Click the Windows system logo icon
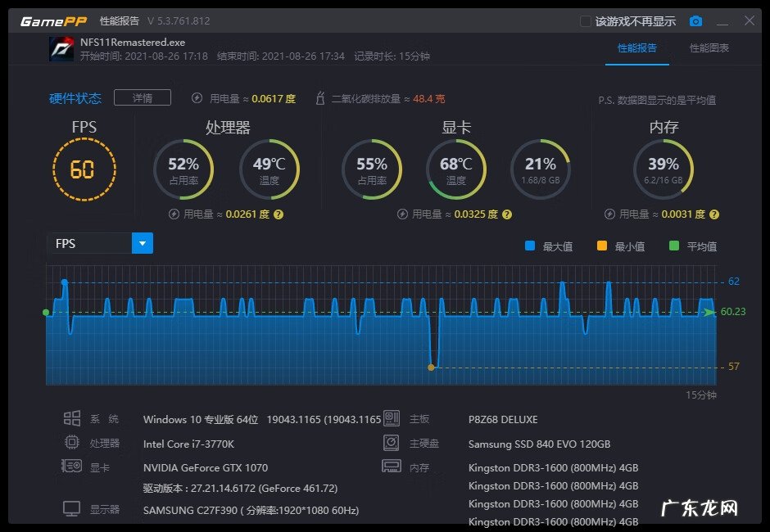 72,419
